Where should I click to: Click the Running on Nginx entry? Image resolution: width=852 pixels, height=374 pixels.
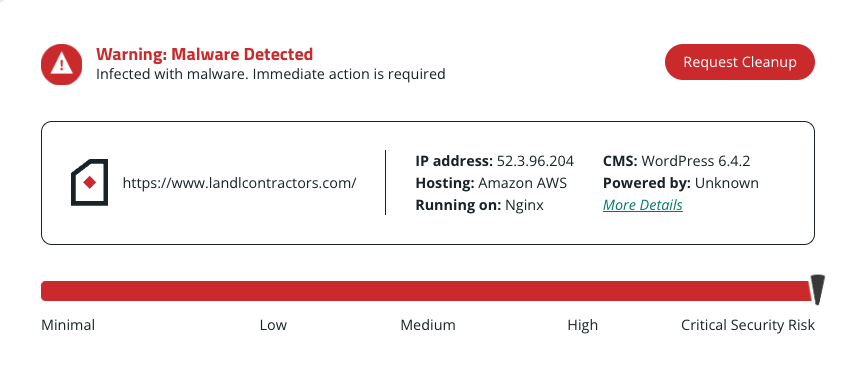[479, 205]
